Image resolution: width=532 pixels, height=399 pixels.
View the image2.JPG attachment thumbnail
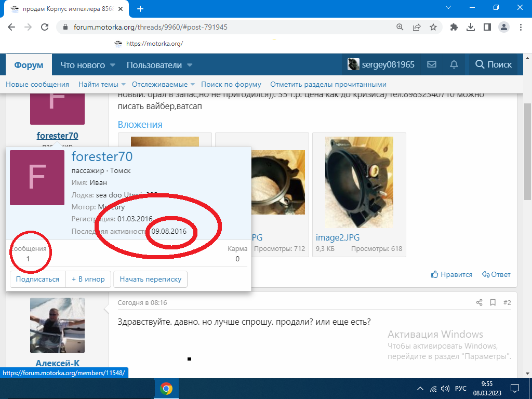(359, 182)
